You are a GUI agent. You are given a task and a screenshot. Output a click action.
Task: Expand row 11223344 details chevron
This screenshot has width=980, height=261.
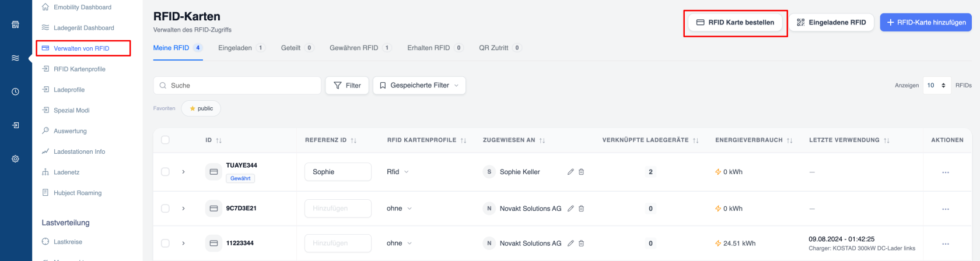183,244
